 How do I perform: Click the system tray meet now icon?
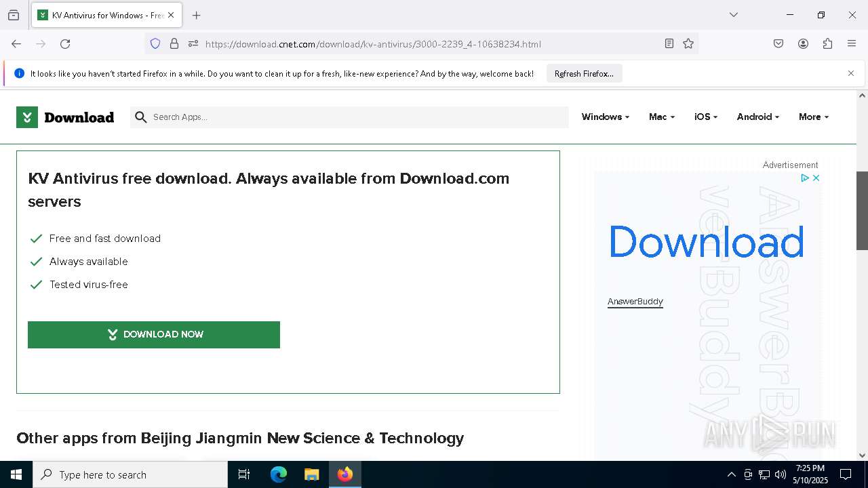coord(748,474)
